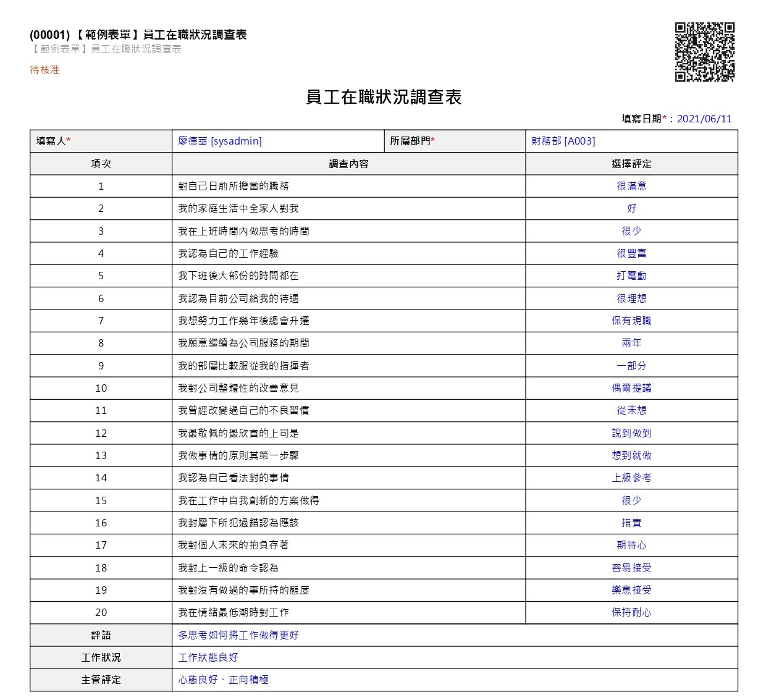
Task: Select department value 財務部 [A003]
Action: (x=563, y=141)
